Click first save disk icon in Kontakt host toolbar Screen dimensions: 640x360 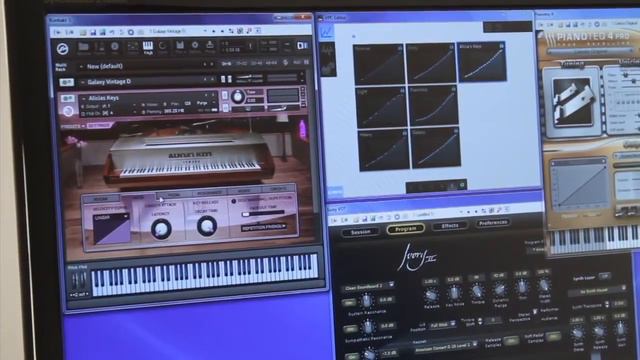(93, 32)
